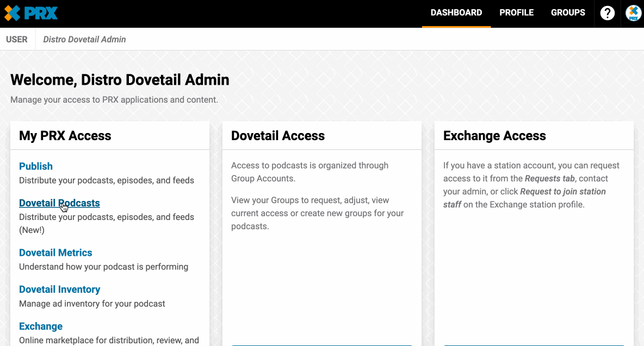644x346 pixels.
Task: Open the Groups tab
Action: tap(568, 12)
